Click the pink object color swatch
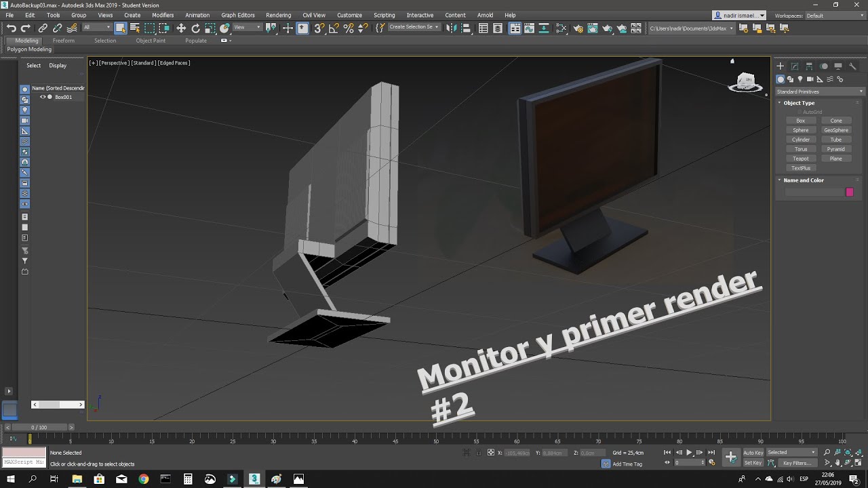 [x=850, y=192]
